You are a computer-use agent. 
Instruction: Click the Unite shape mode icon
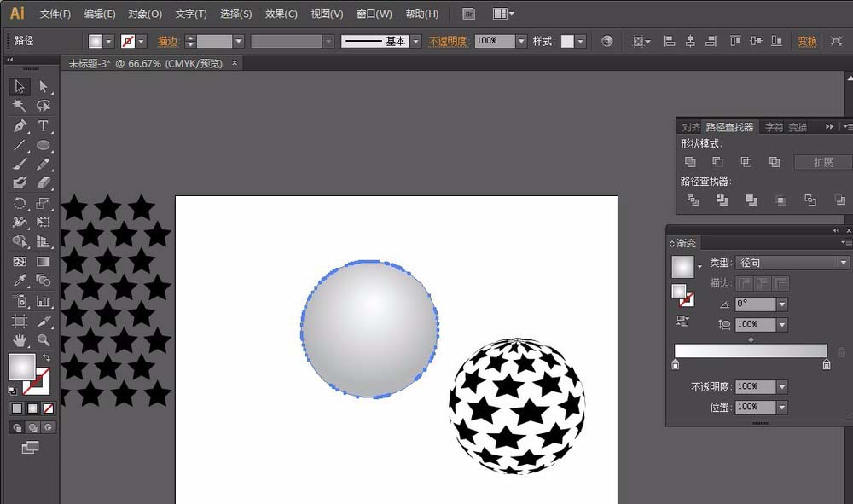[691, 162]
